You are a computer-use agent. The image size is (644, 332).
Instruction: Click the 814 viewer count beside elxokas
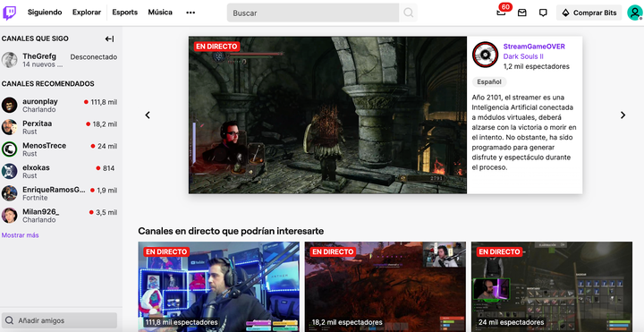(x=108, y=168)
